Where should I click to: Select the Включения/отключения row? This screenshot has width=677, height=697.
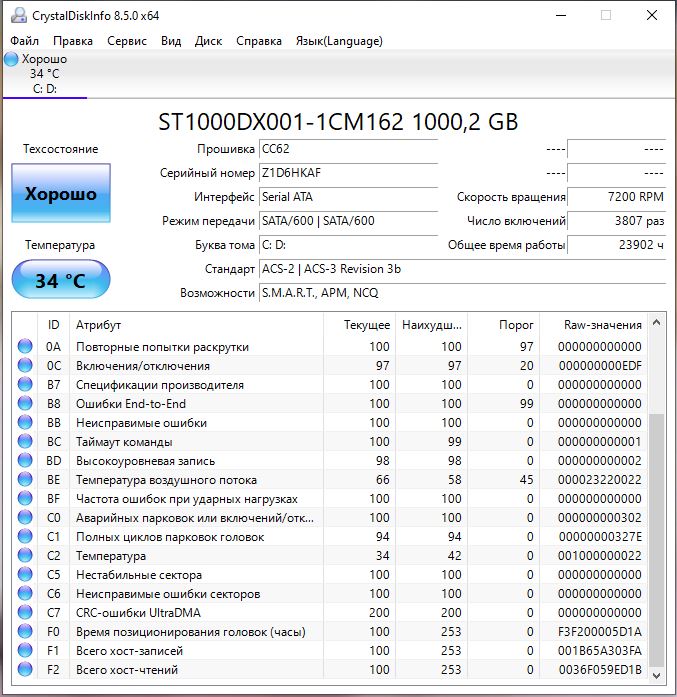tap(330, 365)
